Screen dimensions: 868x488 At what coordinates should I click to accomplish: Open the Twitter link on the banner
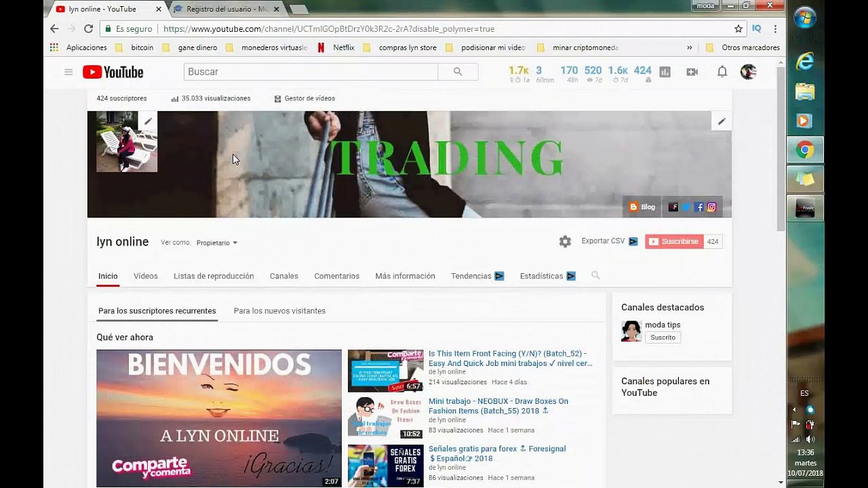(686, 207)
